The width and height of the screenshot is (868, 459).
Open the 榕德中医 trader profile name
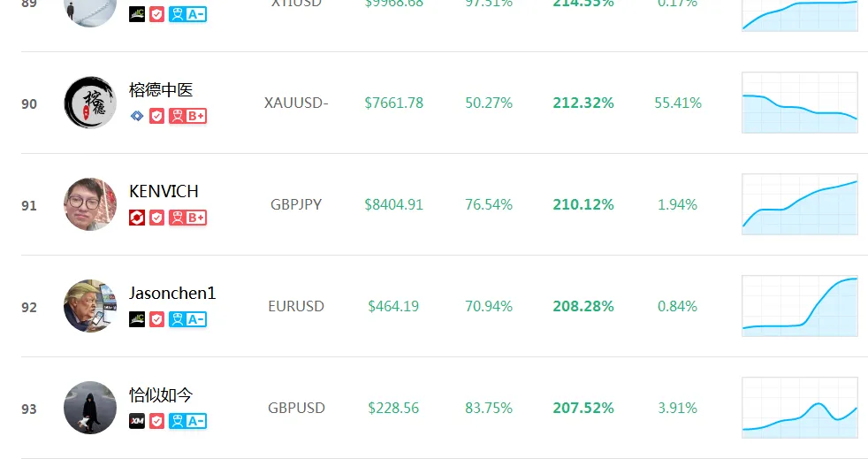coord(161,89)
